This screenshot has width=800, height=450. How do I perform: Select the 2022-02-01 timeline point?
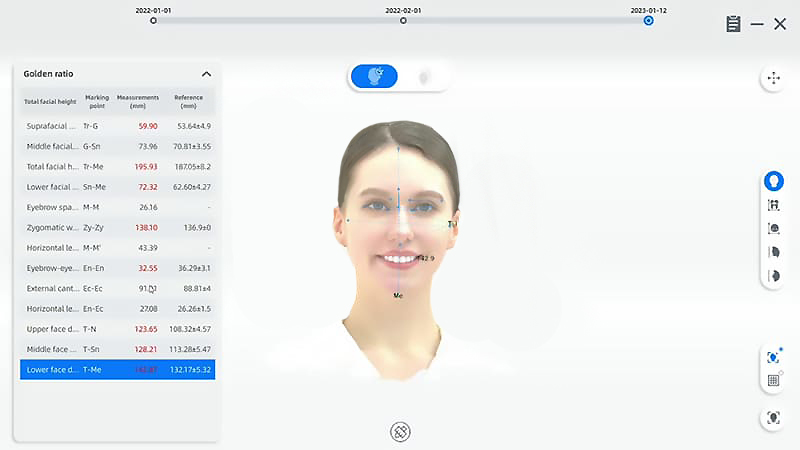point(403,20)
